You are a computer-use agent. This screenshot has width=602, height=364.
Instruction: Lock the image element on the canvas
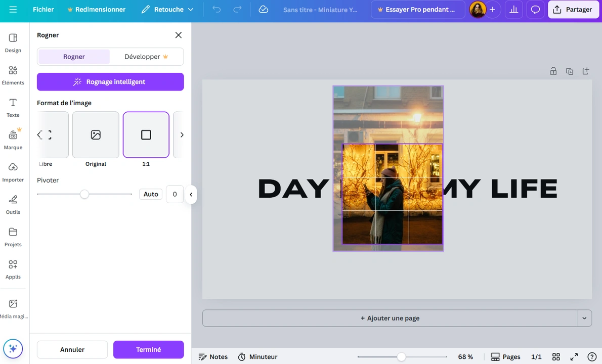pyautogui.click(x=553, y=71)
